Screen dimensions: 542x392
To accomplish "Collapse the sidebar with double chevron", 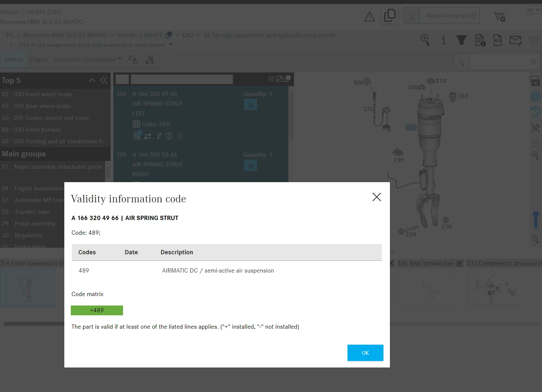I will (103, 80).
